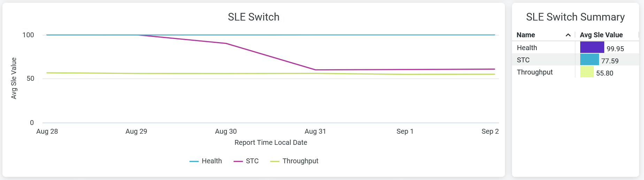Toggle the STC series in chart legend
This screenshot has width=644, height=180.
[246, 161]
